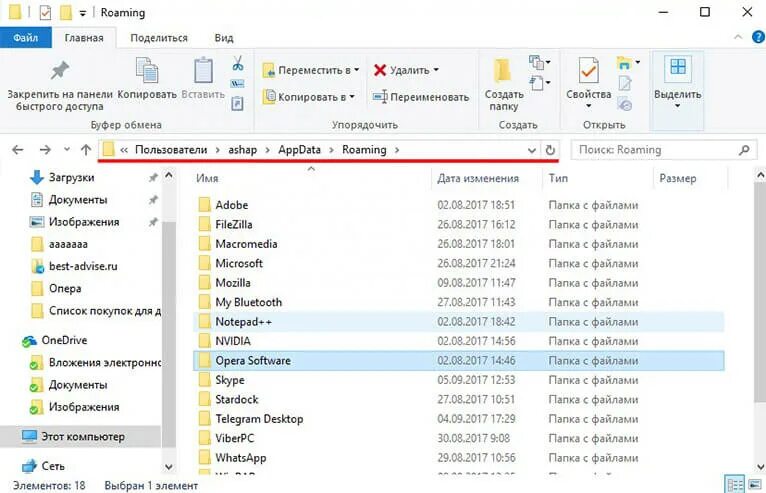Open Копировать в dropdown
The image size is (766, 493).
tap(309, 97)
